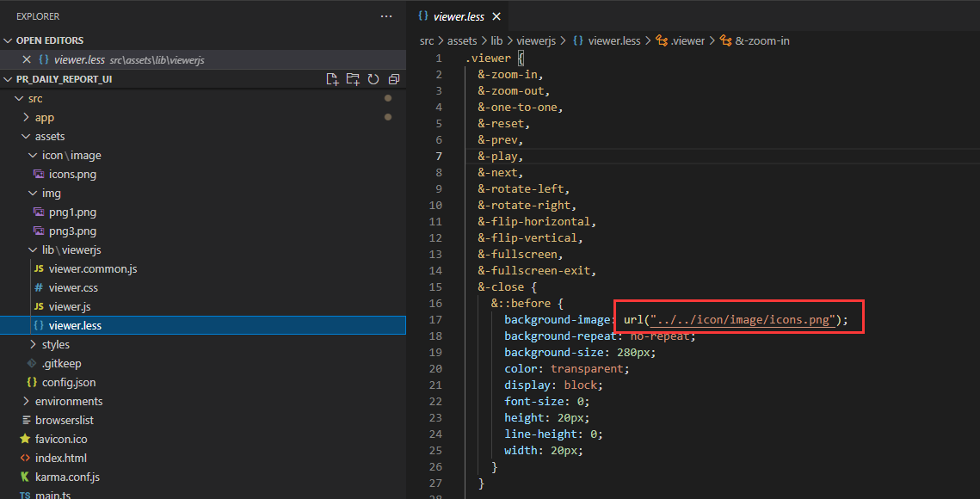Click the .viewer selector on line 1

(488, 59)
